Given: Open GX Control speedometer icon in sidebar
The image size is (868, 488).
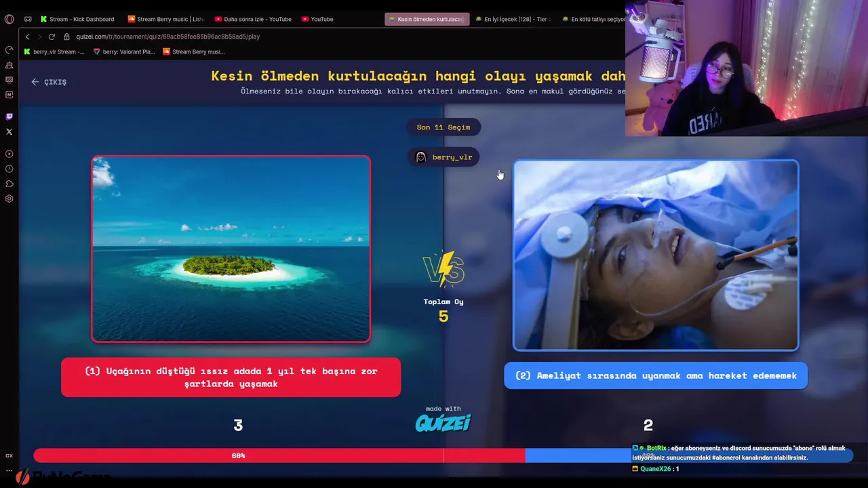Looking at the screenshot, I should tap(9, 50).
